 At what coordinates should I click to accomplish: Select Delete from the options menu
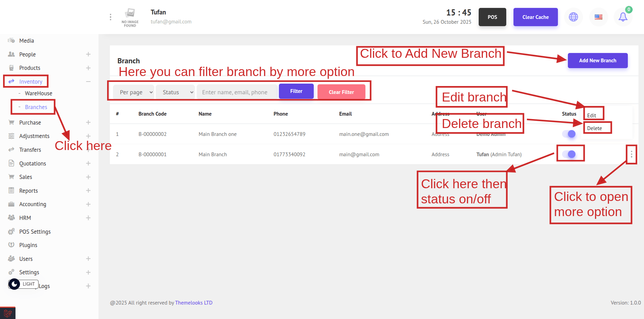point(594,128)
